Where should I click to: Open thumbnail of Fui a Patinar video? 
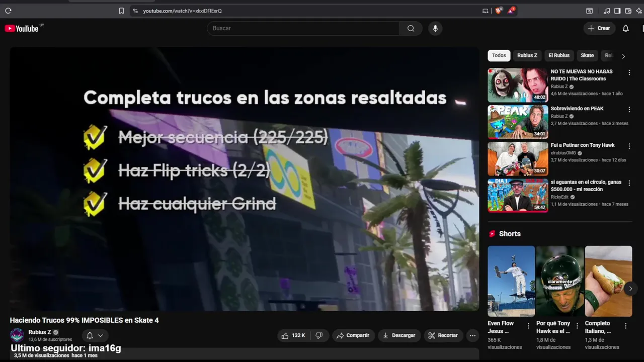coord(518,158)
